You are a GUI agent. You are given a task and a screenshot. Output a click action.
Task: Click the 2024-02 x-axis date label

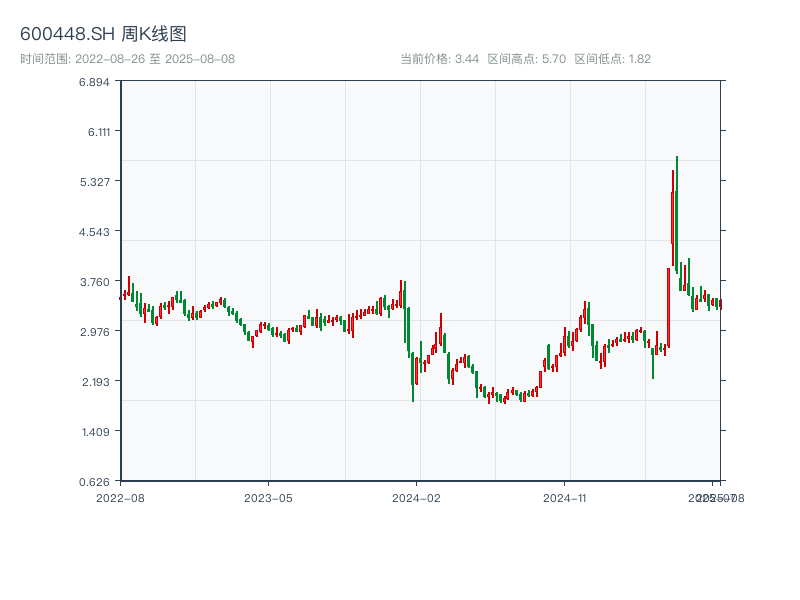coord(417,496)
